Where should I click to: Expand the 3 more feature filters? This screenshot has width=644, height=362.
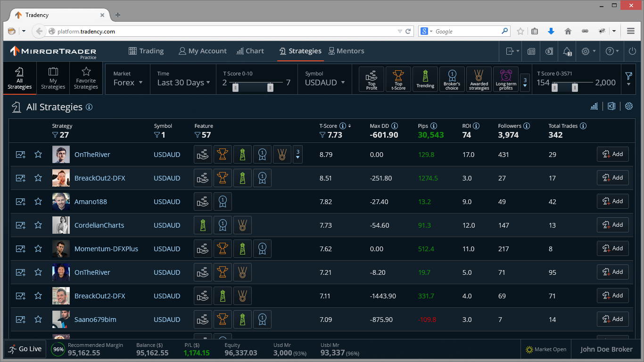coord(525,82)
